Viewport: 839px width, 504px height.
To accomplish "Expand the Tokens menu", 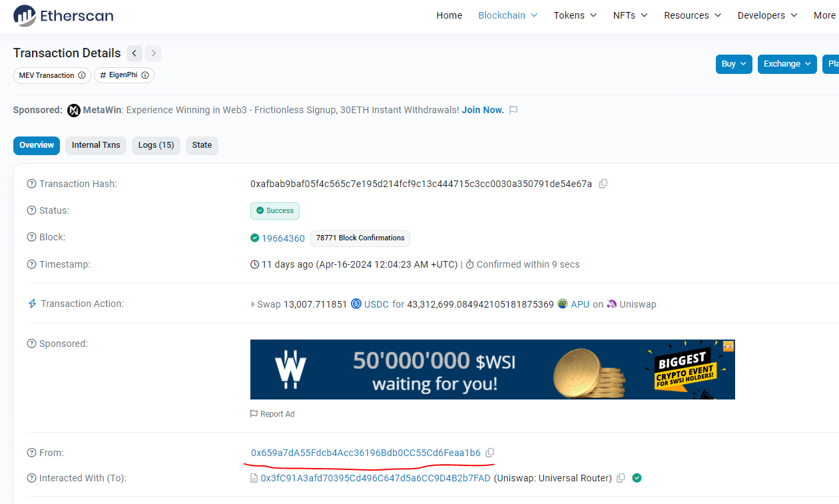I will click(575, 15).
